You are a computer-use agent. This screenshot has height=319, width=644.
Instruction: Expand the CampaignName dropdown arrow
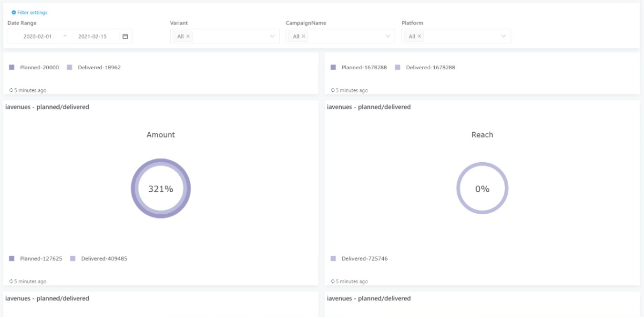tap(388, 37)
